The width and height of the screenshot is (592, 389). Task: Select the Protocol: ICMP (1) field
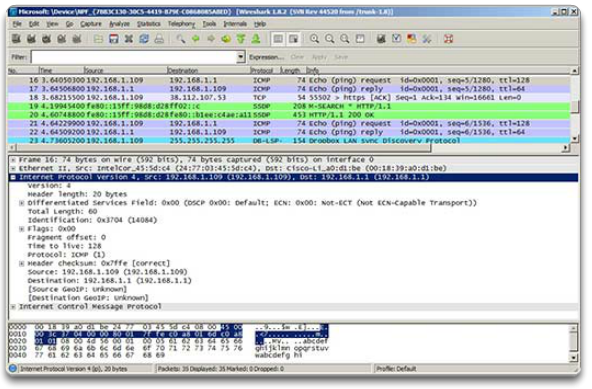coord(66,255)
